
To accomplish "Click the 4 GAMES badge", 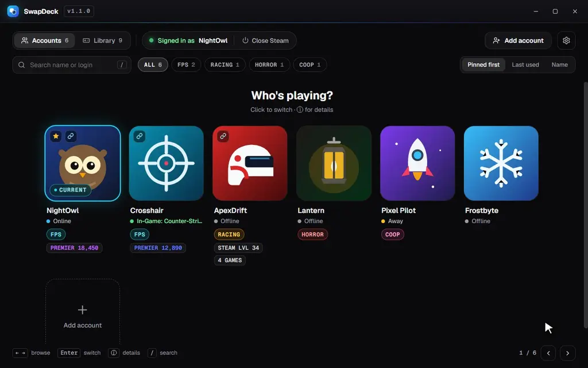I will click(230, 260).
